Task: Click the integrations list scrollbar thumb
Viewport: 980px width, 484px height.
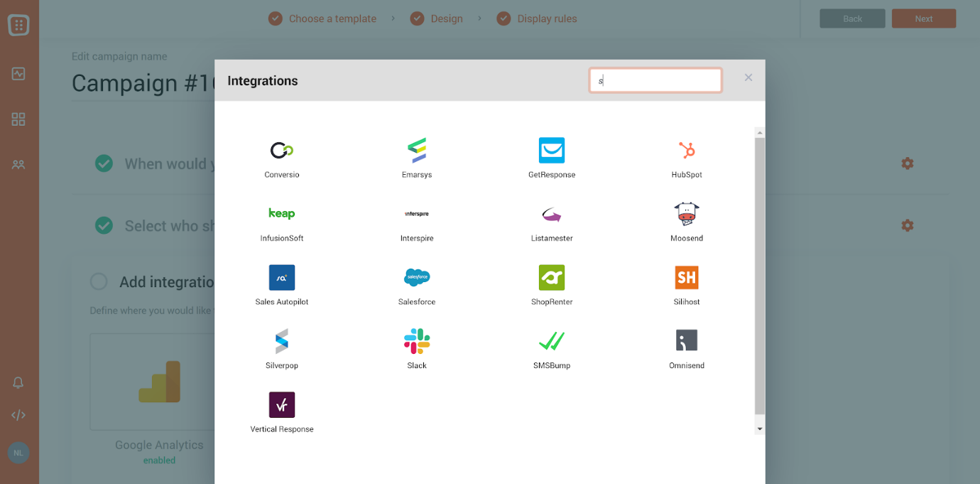Action: point(760,276)
